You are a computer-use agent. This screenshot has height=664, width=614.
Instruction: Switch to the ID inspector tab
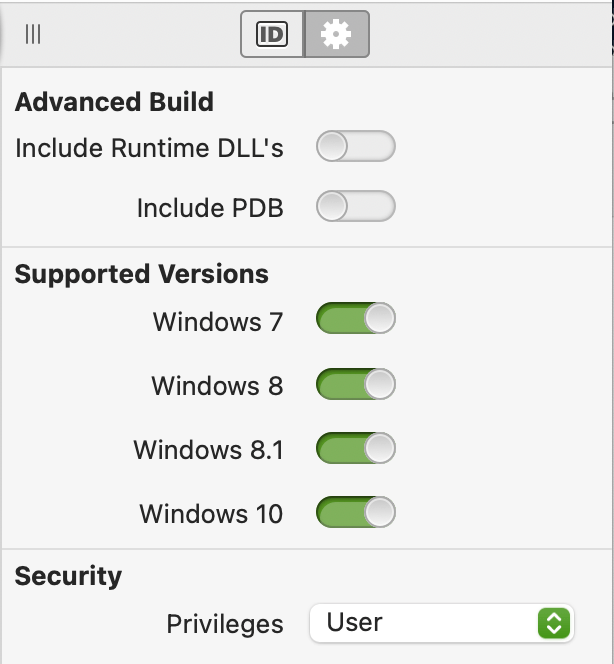click(x=272, y=34)
